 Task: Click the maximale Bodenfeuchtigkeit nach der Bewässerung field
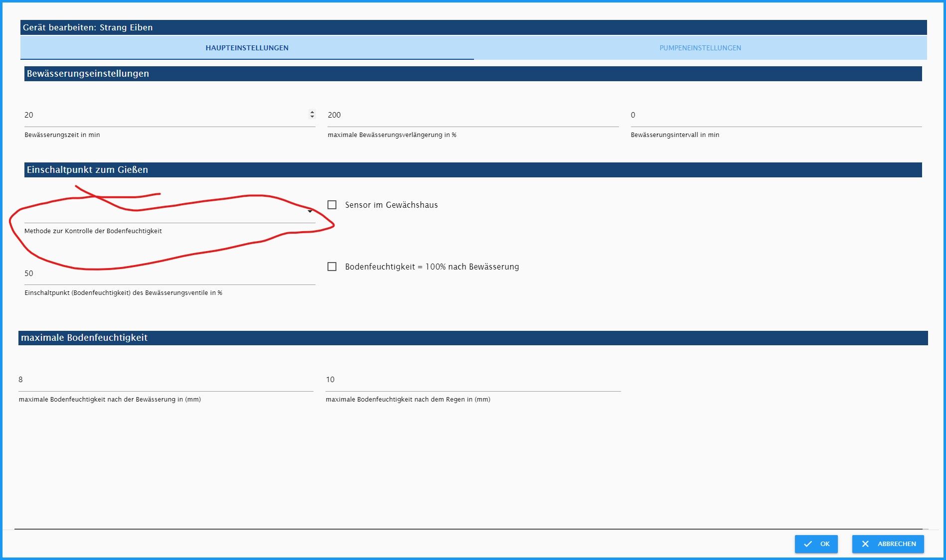[166, 380]
